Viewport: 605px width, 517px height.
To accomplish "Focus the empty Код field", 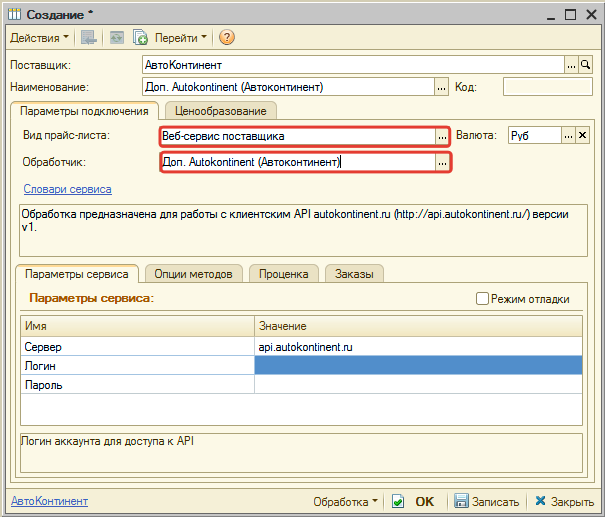I will [548, 87].
